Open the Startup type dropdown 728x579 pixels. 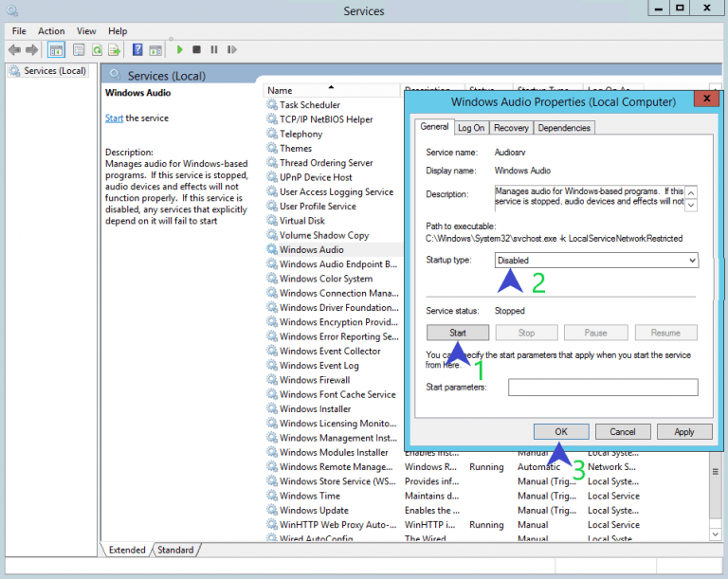596,260
